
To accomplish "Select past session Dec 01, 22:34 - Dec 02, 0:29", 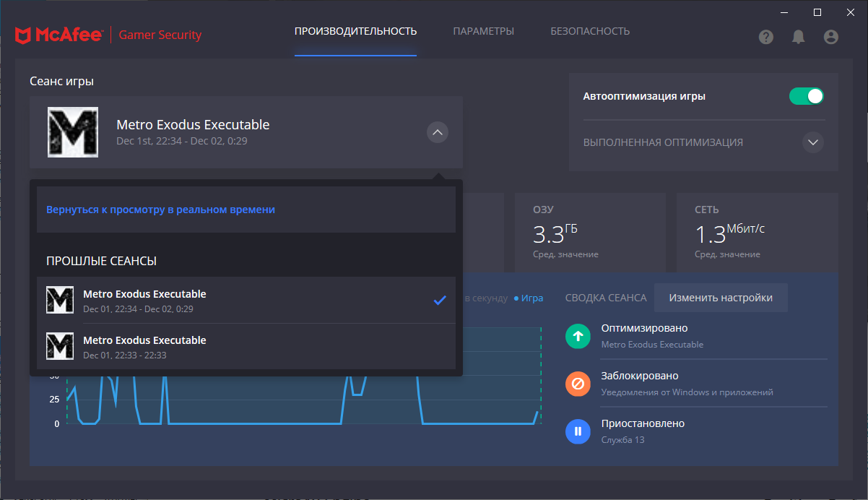I will click(246, 300).
